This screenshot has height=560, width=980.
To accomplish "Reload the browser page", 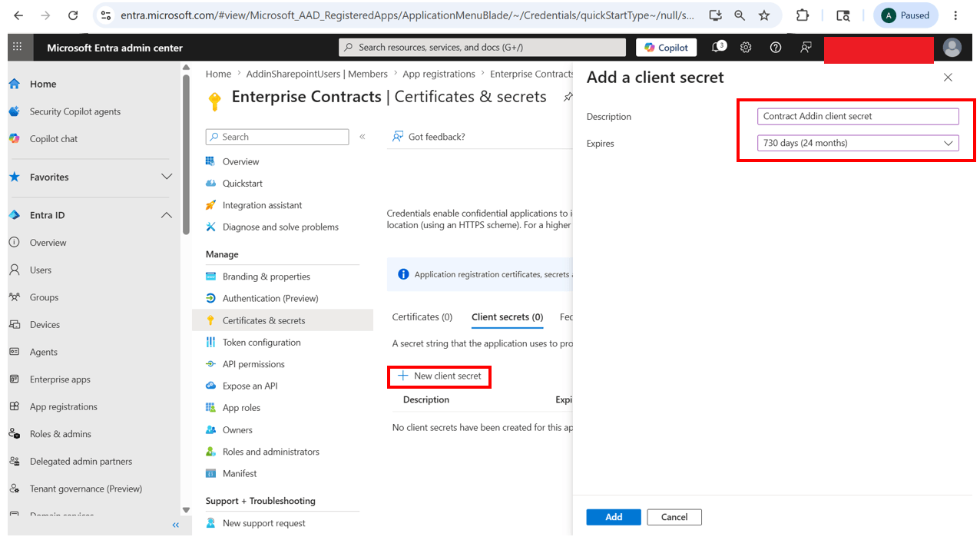I will click(x=73, y=15).
